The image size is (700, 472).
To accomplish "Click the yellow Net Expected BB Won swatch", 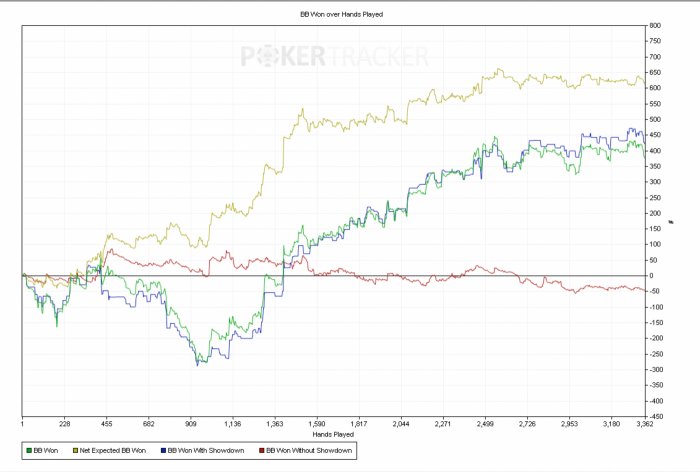I will 75,451.
